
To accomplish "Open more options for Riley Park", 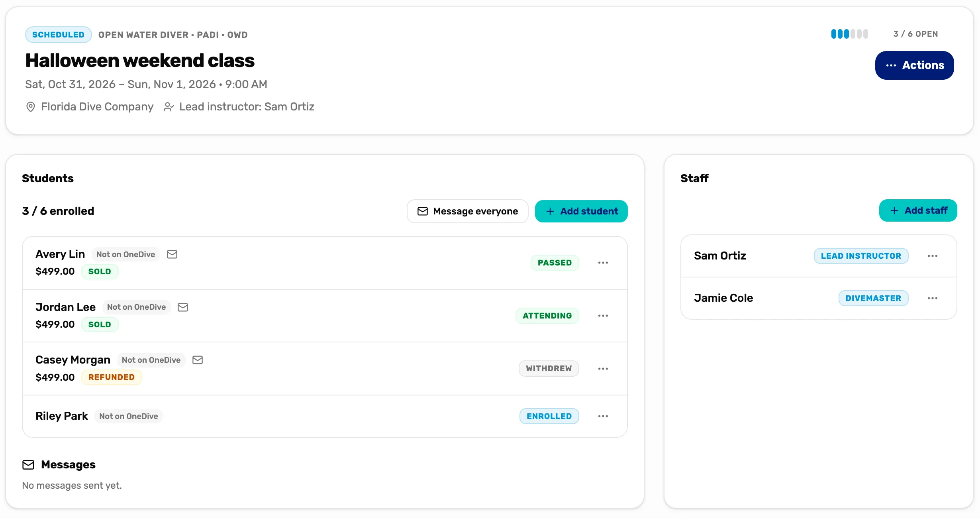I will [x=603, y=416].
